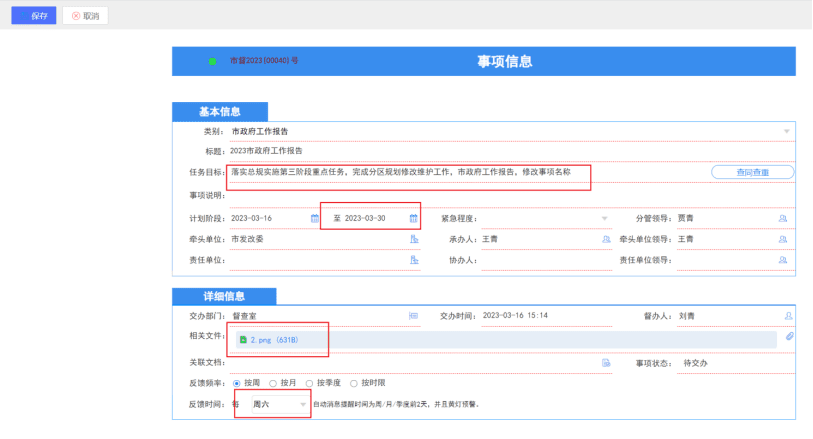Click the document number 市督2023[00040]号
The height and width of the screenshot is (439, 813).
tap(264, 61)
